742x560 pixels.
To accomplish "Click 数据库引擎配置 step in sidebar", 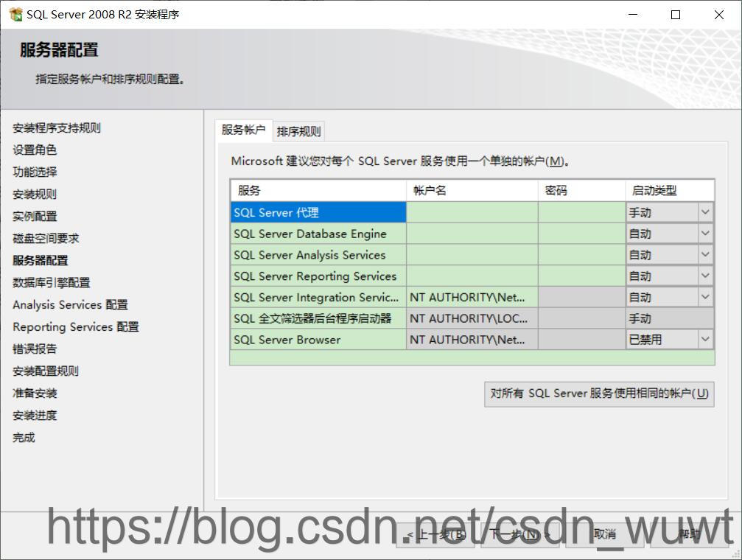I will click(x=51, y=283).
